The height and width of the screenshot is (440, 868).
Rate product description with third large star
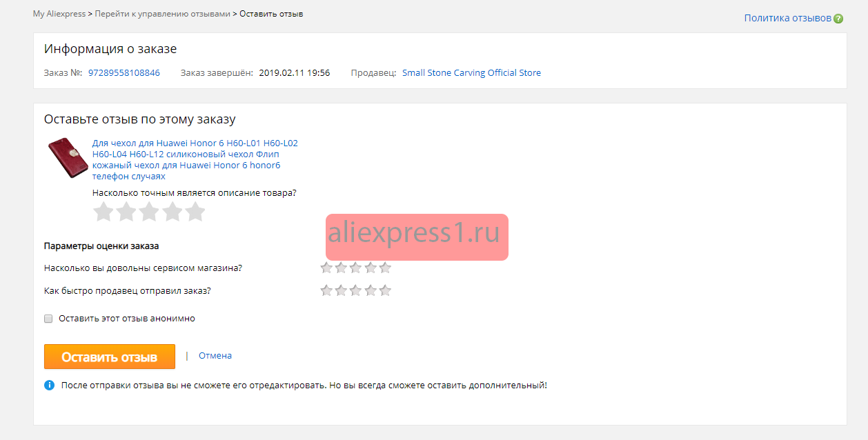tap(149, 212)
